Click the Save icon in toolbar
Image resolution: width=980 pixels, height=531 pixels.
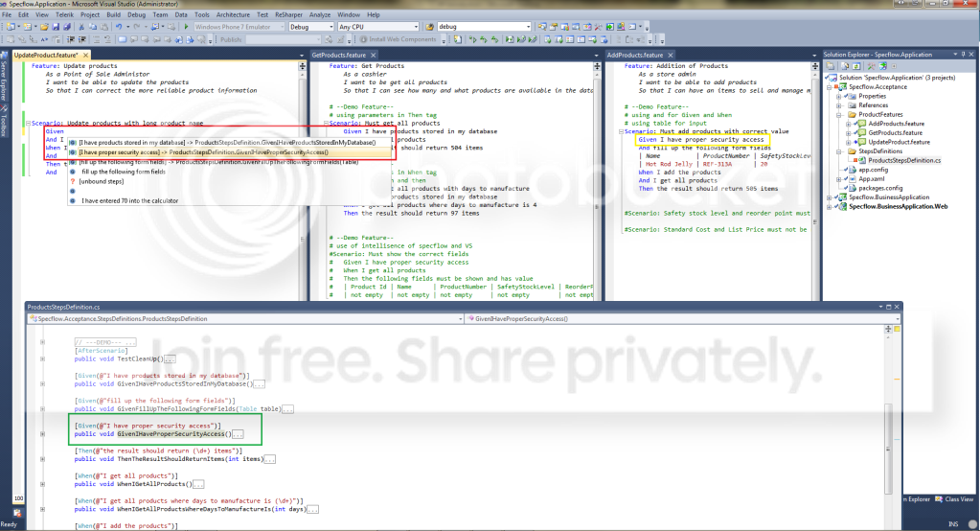(x=56, y=27)
